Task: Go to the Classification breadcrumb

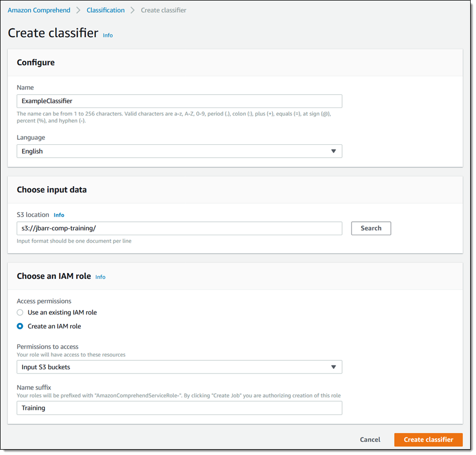Action: [x=105, y=10]
